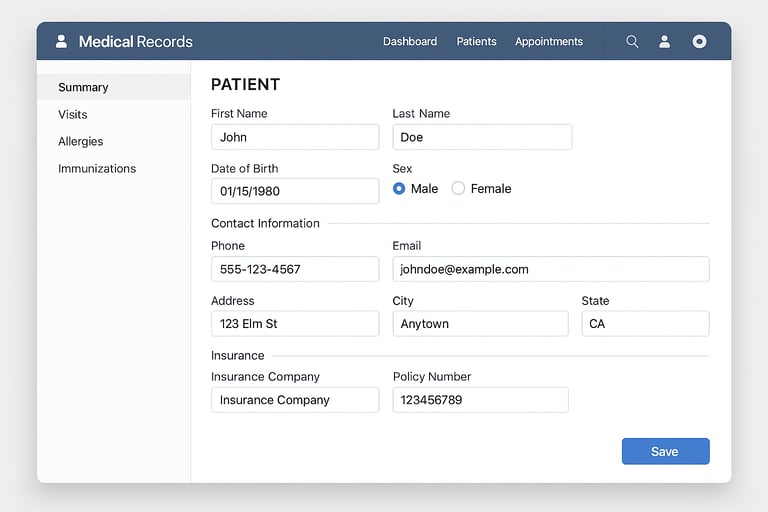Click the Address field 123 Elm St

295,323
